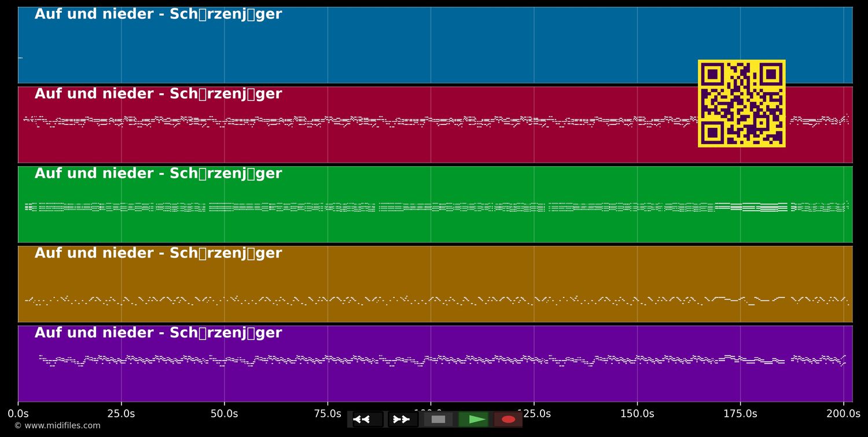
Task: Click the red record button
Action: click(508, 420)
